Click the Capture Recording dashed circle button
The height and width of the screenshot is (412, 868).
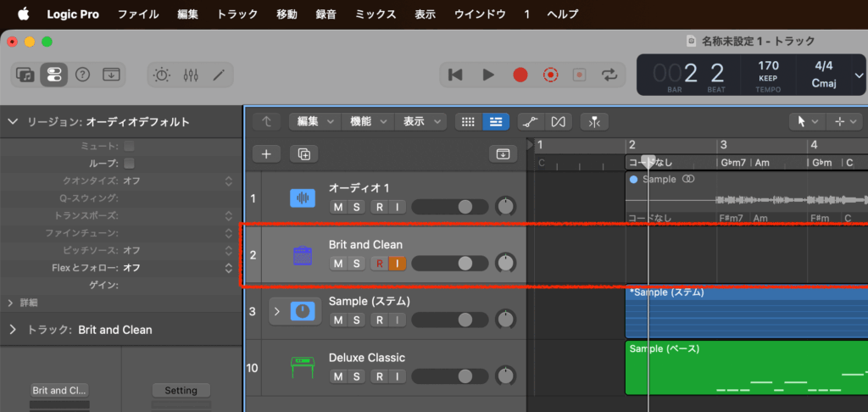tap(550, 75)
